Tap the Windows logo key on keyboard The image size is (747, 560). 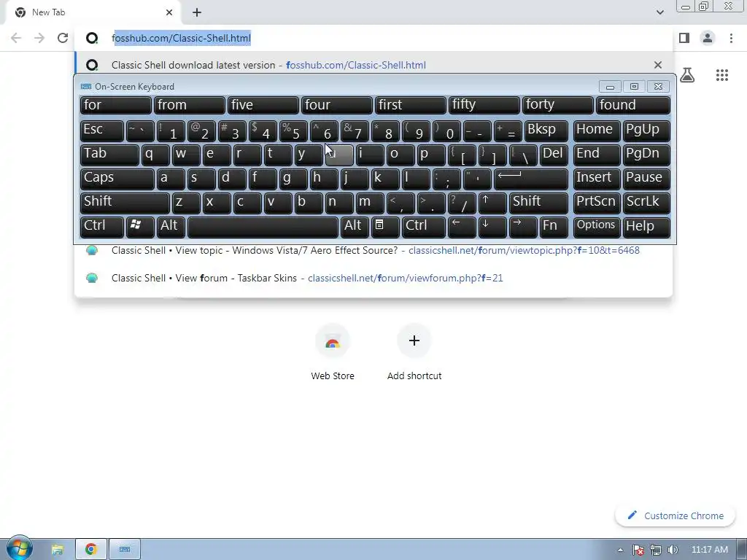[x=140, y=227]
